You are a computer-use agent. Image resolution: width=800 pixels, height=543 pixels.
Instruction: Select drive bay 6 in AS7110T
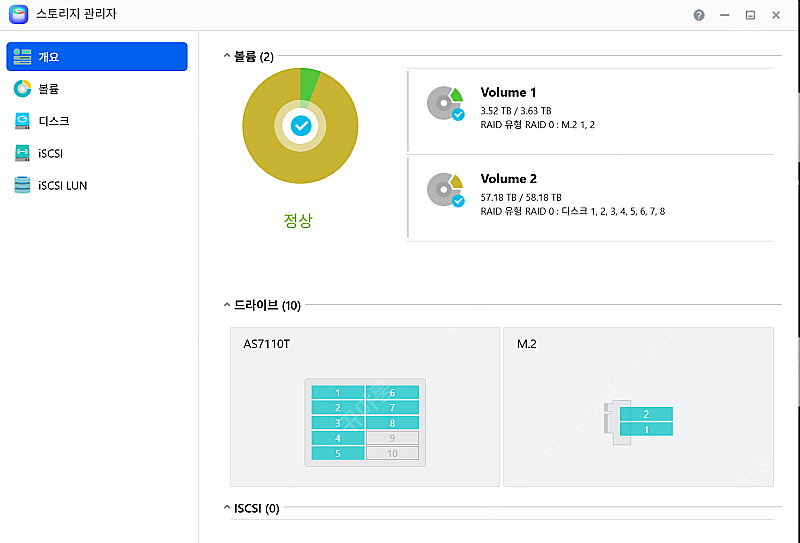tap(392, 392)
